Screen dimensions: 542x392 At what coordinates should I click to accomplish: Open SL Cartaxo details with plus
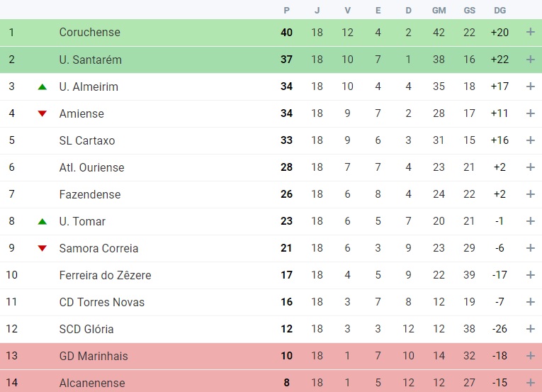pos(530,140)
